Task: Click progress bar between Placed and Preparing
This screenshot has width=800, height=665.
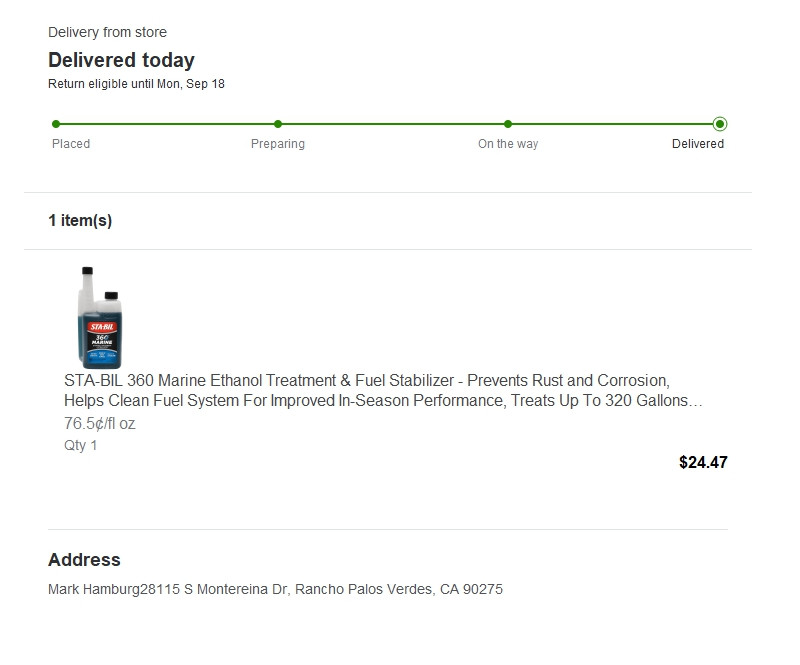Action: coord(167,124)
